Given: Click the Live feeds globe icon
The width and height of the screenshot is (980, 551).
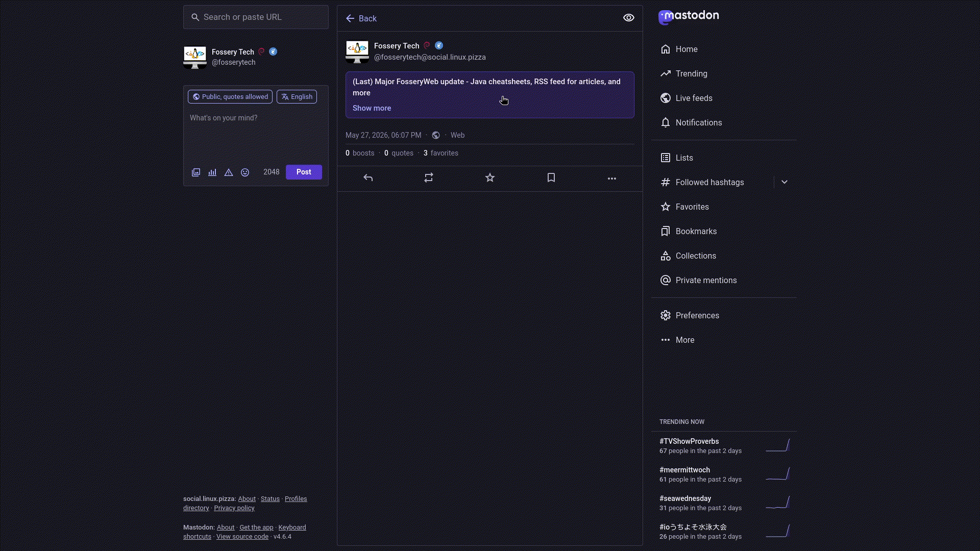Looking at the screenshot, I should [x=666, y=98].
